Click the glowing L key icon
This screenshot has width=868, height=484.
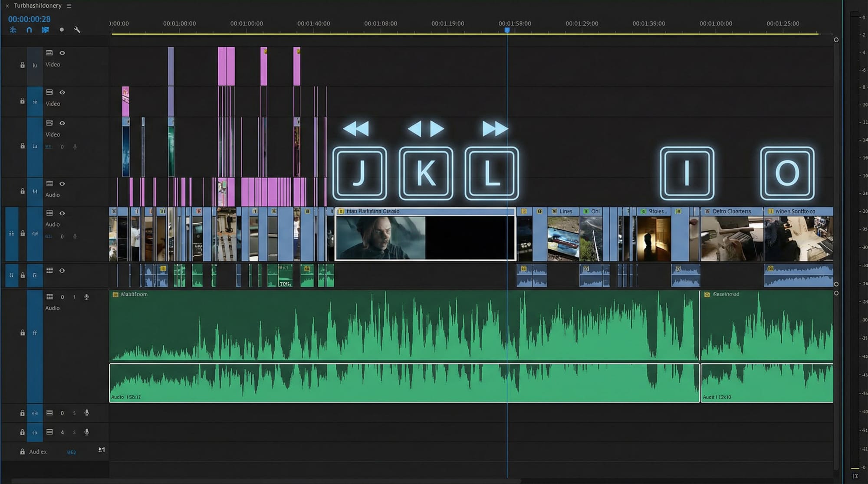click(492, 173)
